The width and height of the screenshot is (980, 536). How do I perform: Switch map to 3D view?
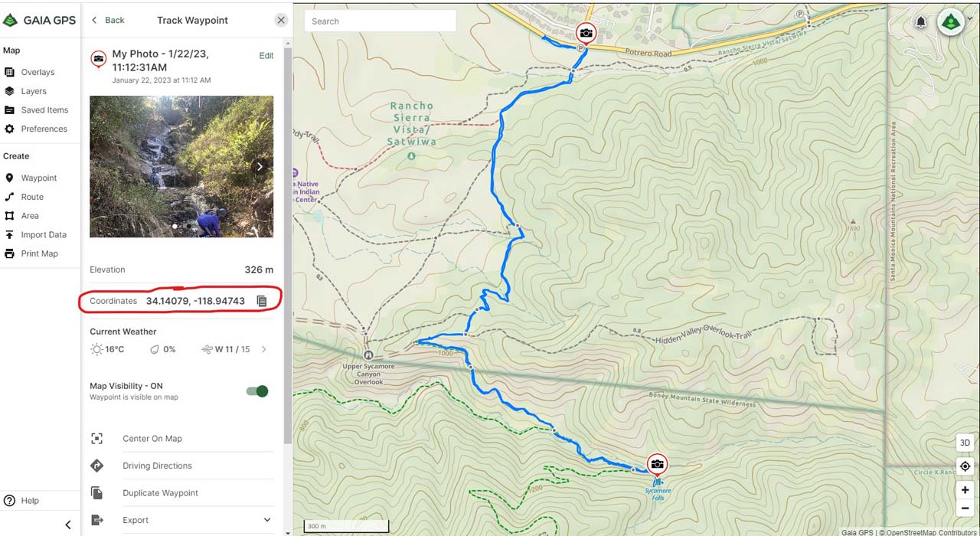point(965,443)
